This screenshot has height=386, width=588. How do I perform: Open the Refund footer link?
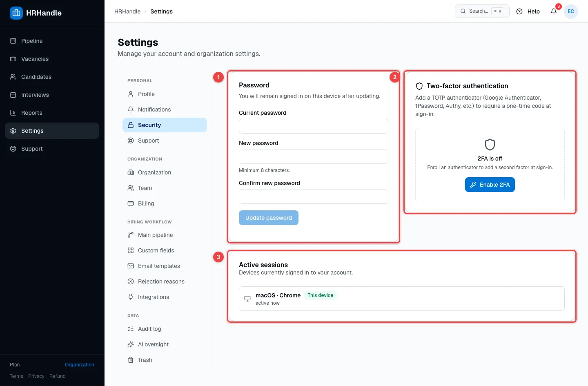click(x=58, y=376)
